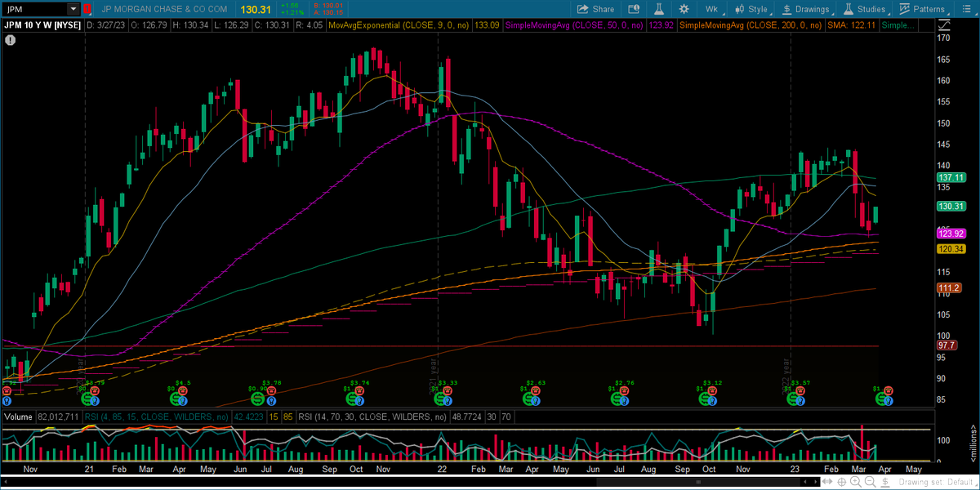
Task: Click the horizontal chart scrollbar at bottom
Action: (x=412, y=482)
